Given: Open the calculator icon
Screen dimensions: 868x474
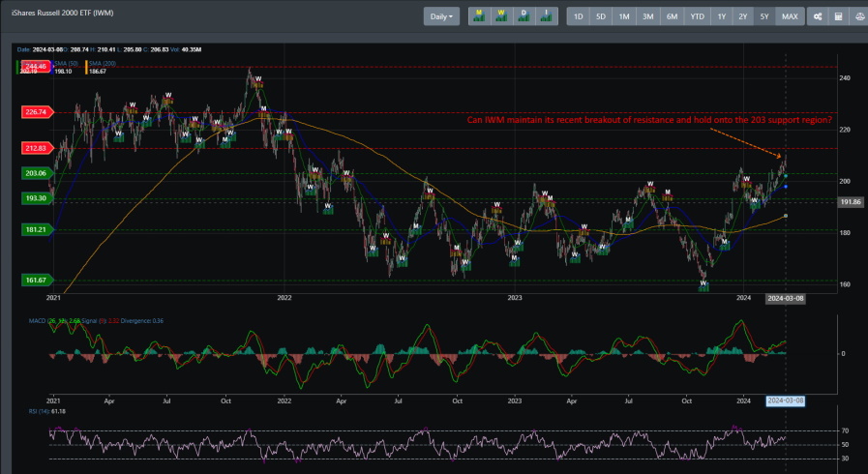Looking at the screenshot, I should tap(838, 16).
